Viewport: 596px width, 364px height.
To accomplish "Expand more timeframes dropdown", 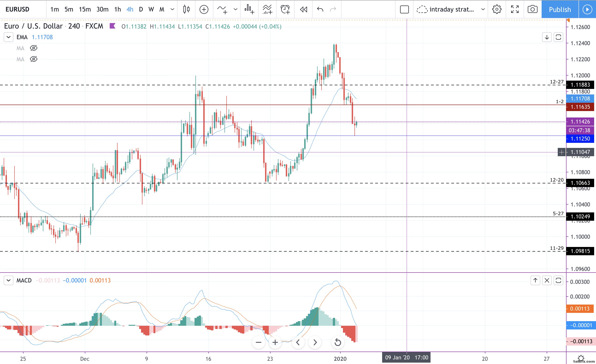I will point(172,9).
